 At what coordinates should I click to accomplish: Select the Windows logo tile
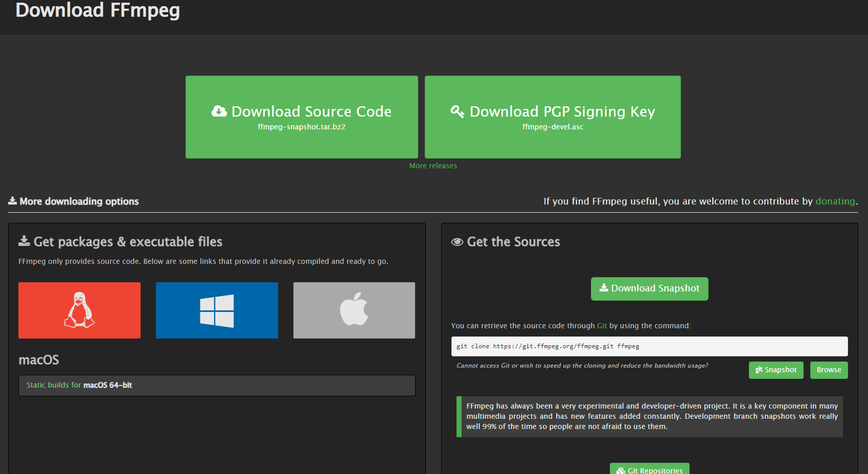point(217,310)
